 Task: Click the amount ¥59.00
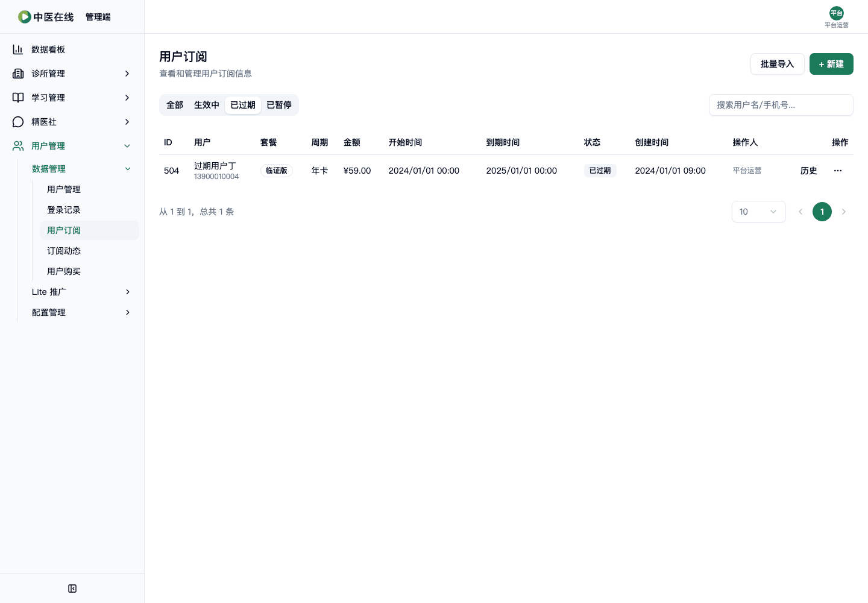click(x=357, y=171)
